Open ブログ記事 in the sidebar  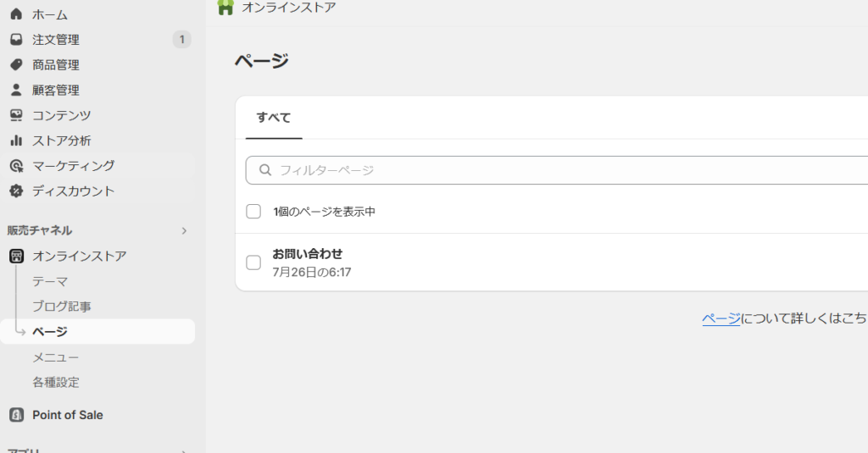(x=62, y=307)
